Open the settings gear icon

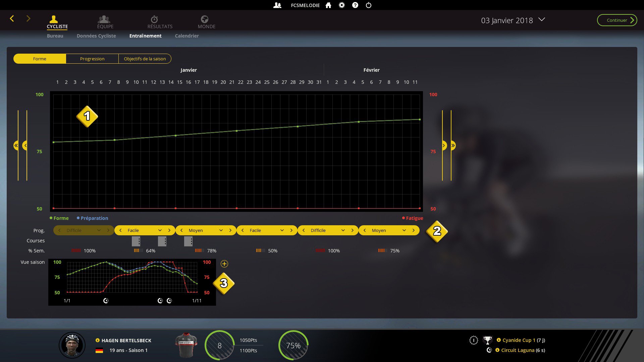341,5
